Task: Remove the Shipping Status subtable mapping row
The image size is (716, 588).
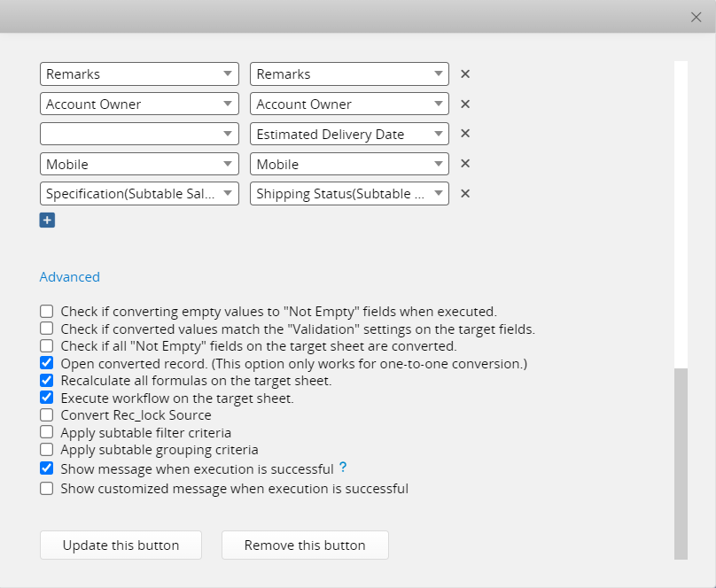Action: click(x=465, y=194)
